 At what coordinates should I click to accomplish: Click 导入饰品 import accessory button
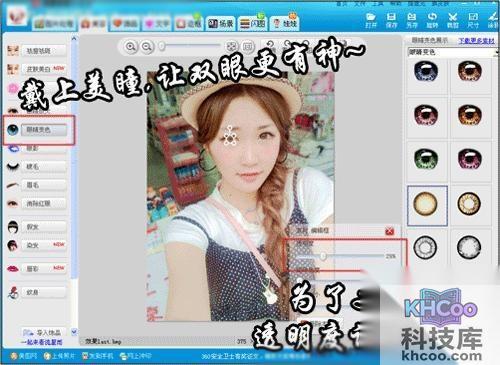point(45,332)
